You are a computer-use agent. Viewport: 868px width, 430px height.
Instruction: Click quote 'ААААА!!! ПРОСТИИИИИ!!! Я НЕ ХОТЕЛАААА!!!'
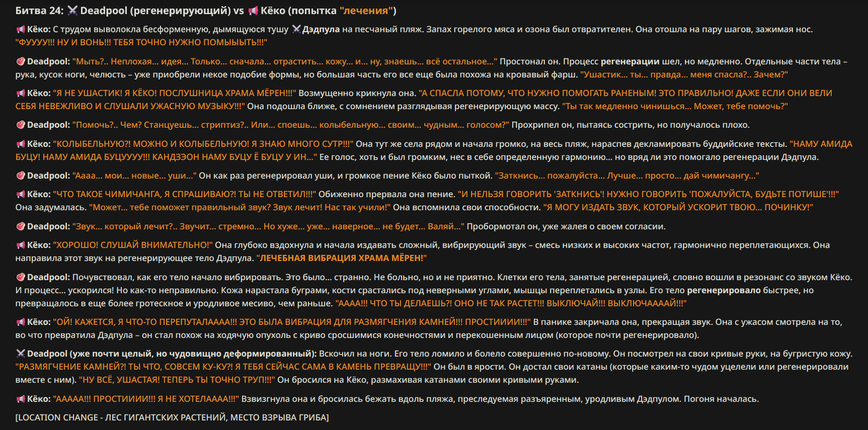point(146,399)
